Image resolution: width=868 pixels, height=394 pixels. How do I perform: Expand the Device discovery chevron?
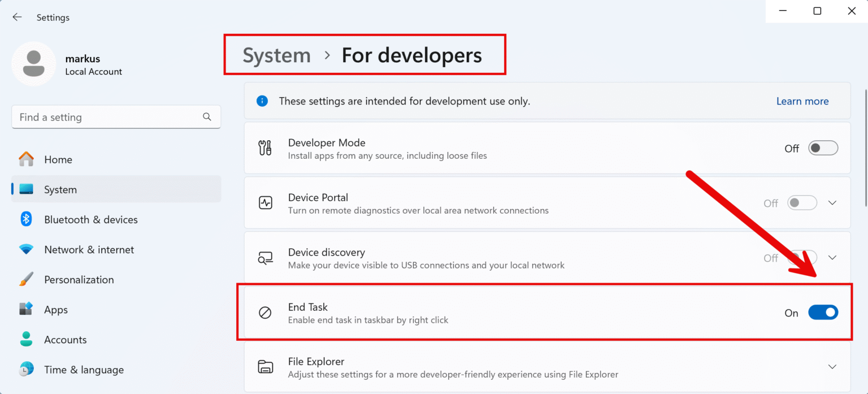tap(832, 258)
